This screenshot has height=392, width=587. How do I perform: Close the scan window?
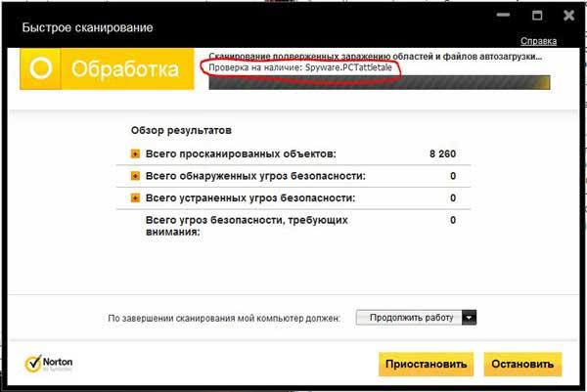point(569,15)
